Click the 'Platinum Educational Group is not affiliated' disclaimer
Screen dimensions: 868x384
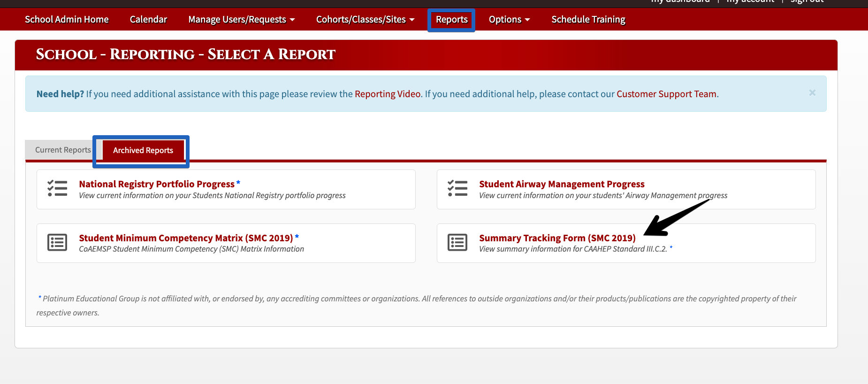[x=417, y=306]
